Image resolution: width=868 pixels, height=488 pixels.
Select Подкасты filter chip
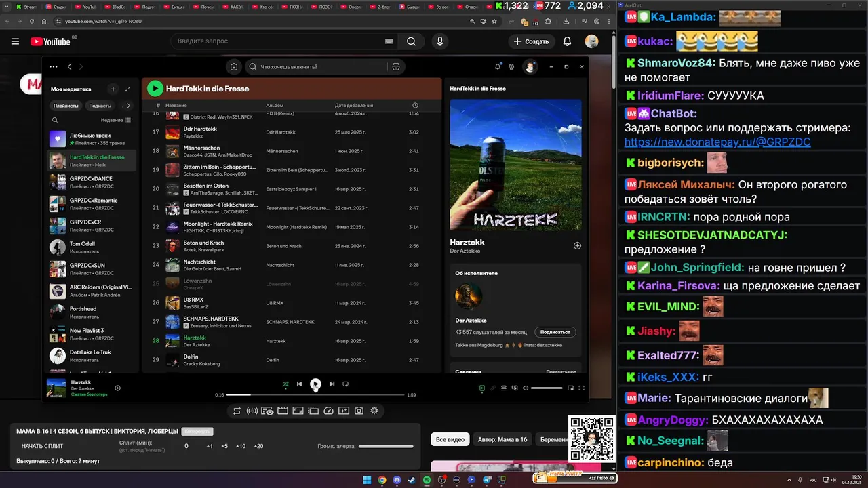[x=100, y=106]
